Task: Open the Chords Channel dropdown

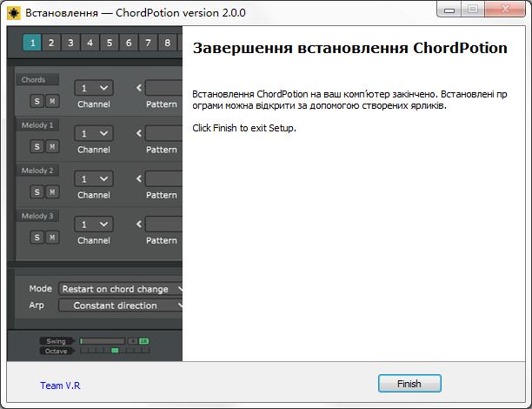Action: click(x=94, y=88)
